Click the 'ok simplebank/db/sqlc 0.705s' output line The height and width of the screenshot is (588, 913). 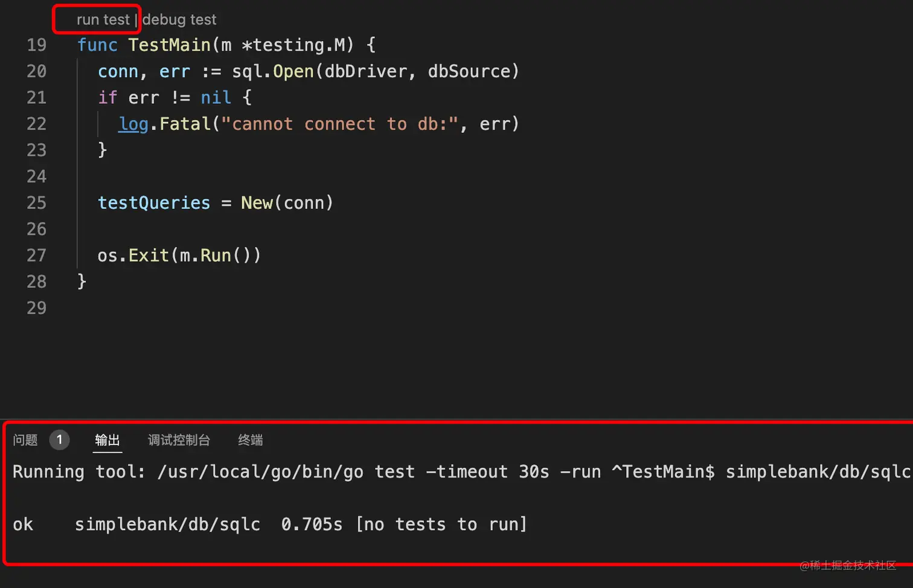point(270,524)
